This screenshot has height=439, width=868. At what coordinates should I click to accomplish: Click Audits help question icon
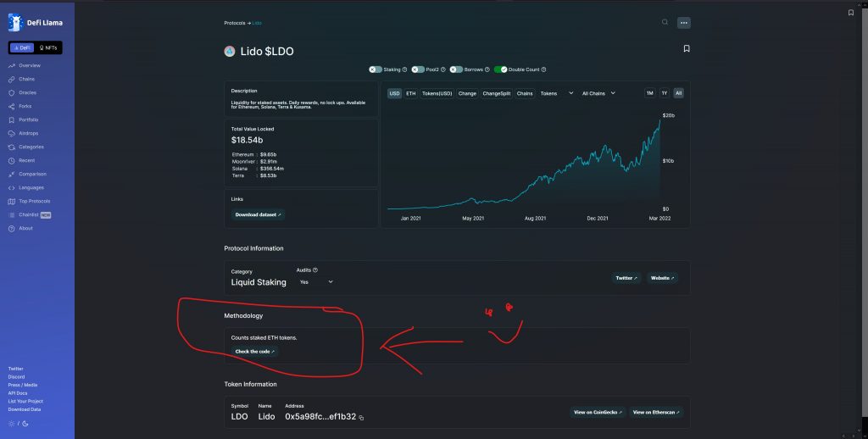tap(315, 270)
